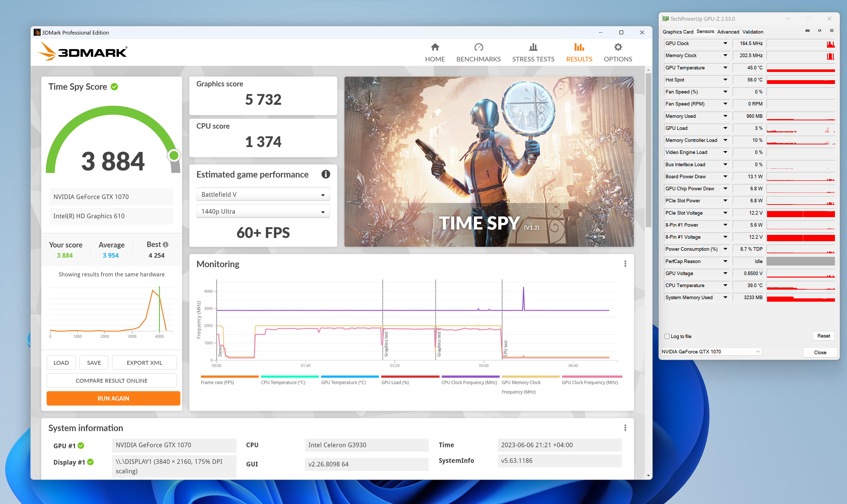Viewport: 847px width, 504px height.
Task: Open Options via the gear icon
Action: pyautogui.click(x=617, y=47)
